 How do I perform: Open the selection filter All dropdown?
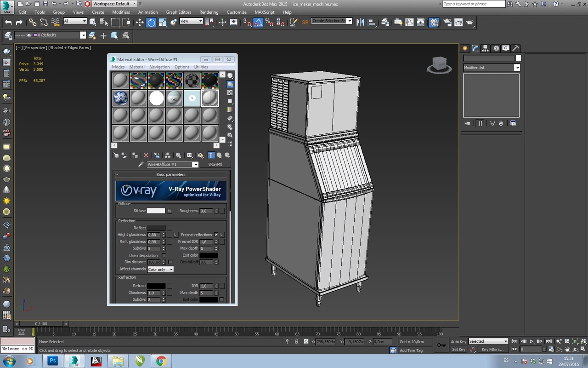pyautogui.click(x=75, y=21)
